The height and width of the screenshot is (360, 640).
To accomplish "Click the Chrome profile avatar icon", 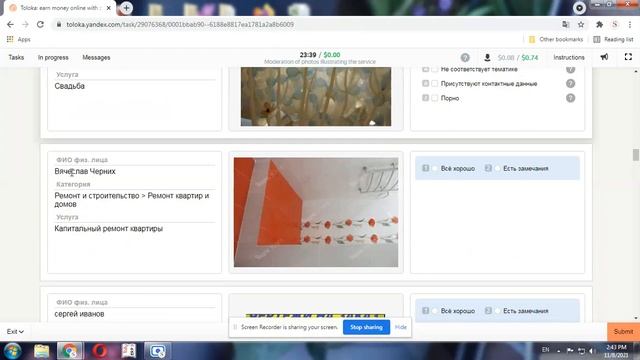I will click(x=615, y=24).
